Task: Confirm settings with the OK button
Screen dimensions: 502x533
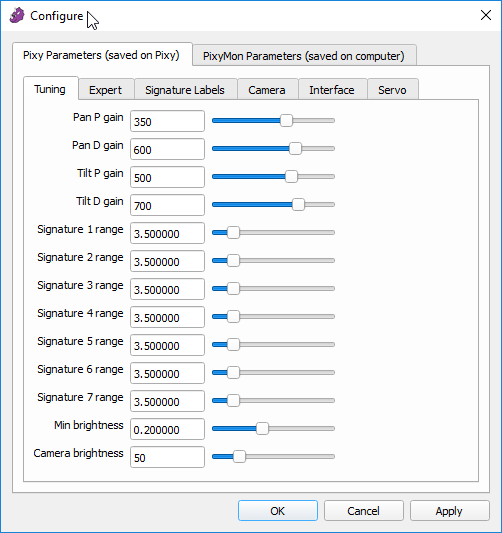Action: coord(278,511)
